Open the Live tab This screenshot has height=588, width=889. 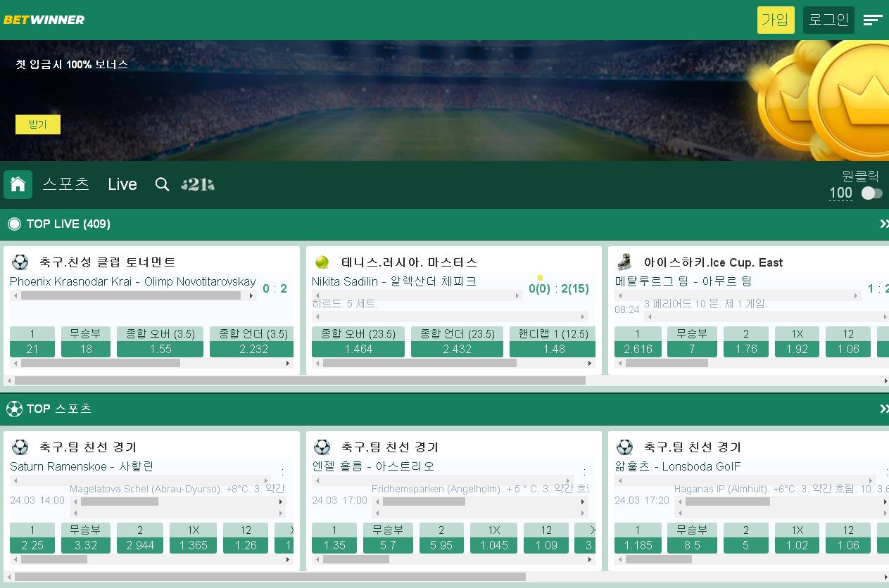122,184
